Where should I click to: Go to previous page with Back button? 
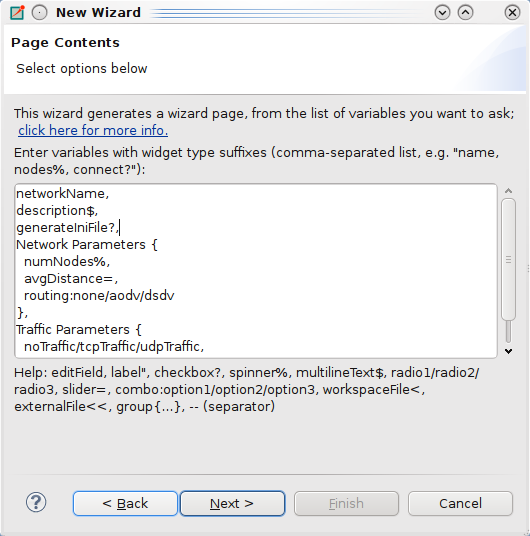tap(125, 504)
